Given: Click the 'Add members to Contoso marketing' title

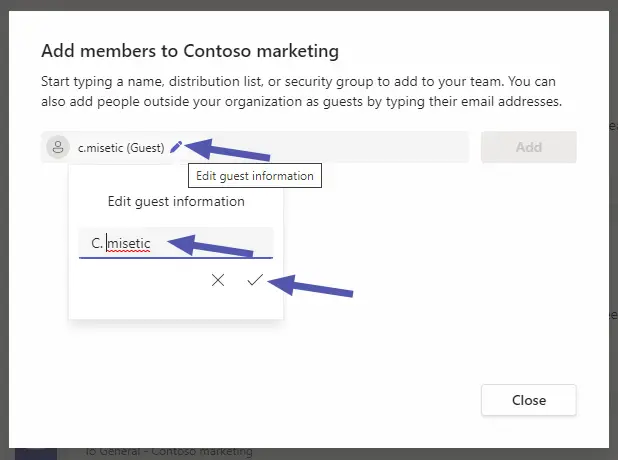Looking at the screenshot, I should click(190, 51).
